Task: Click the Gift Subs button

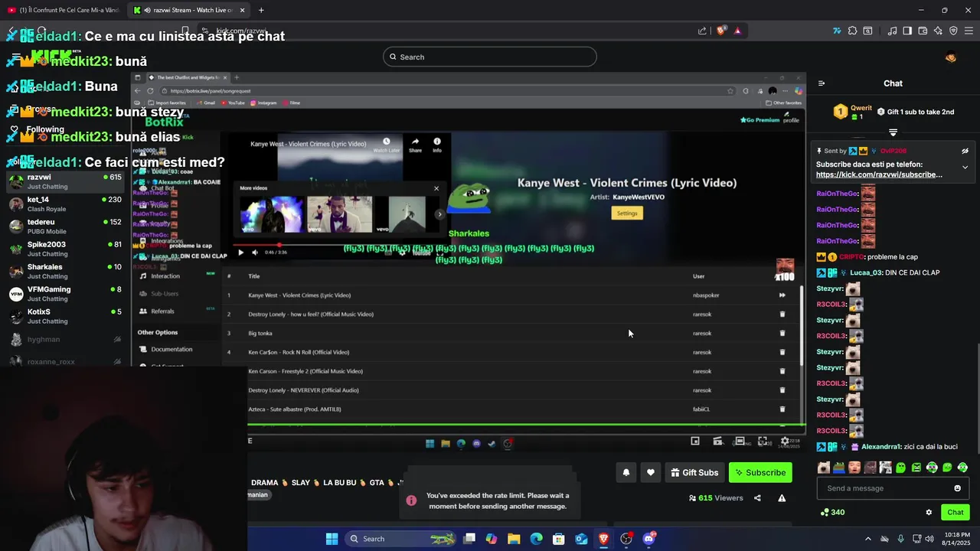Action: point(694,472)
